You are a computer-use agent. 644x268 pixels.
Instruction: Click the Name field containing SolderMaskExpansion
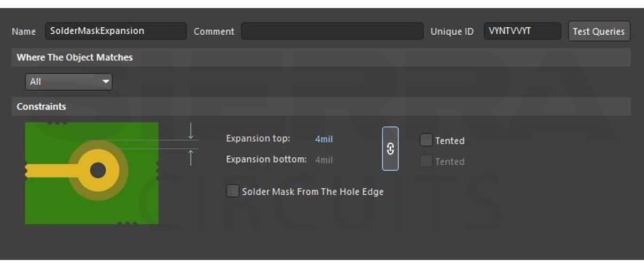point(115,31)
